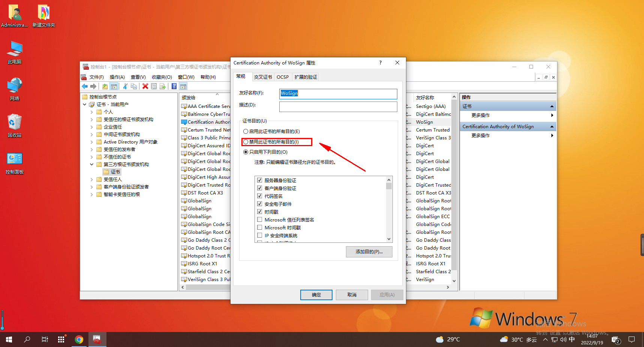Image resolution: width=644 pixels, height=347 pixels.
Task: Open the 操作(A) menu
Action: pyautogui.click(x=117, y=77)
